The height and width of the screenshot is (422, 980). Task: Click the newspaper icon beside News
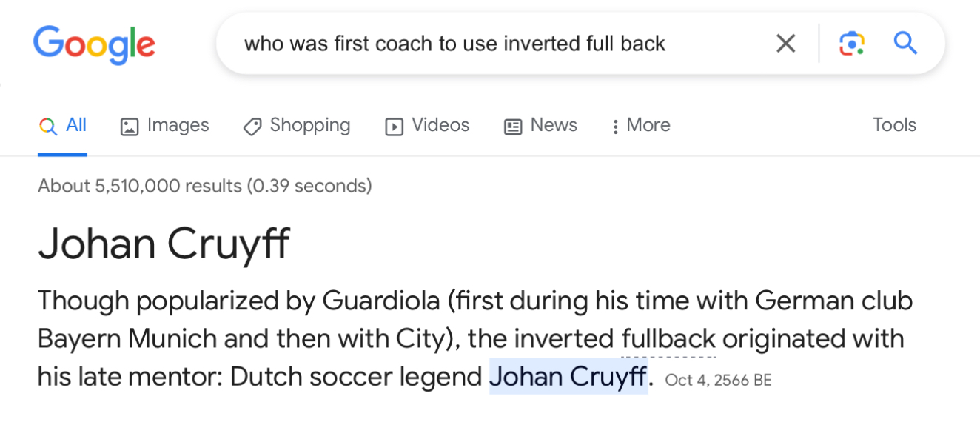tap(513, 127)
